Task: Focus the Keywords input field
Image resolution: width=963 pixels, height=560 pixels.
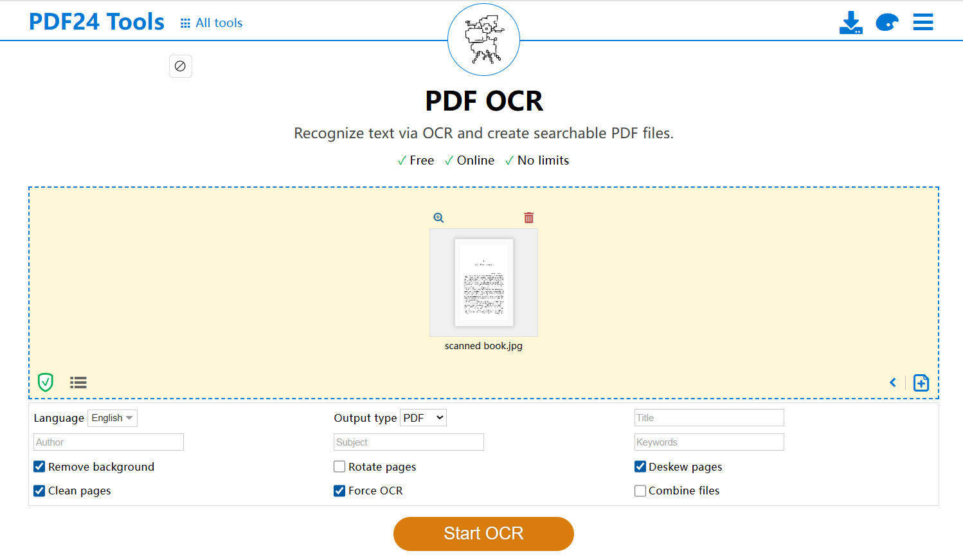Action: pyautogui.click(x=709, y=442)
